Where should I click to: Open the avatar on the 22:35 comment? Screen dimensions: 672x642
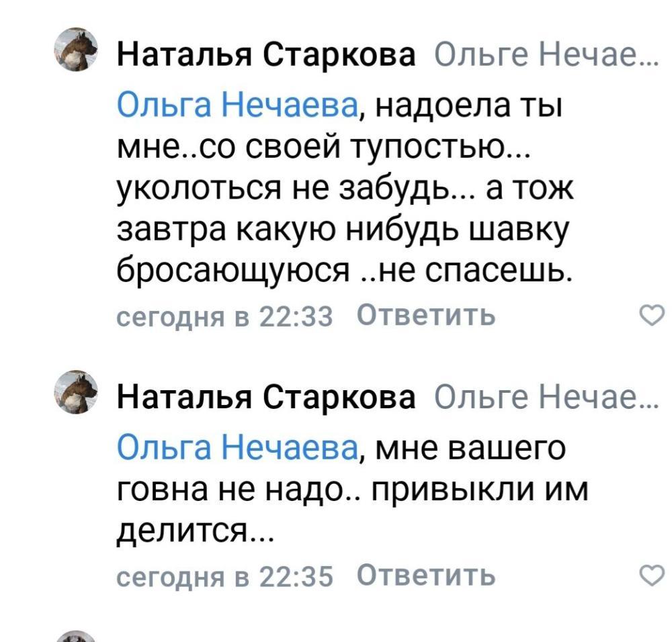tap(77, 392)
